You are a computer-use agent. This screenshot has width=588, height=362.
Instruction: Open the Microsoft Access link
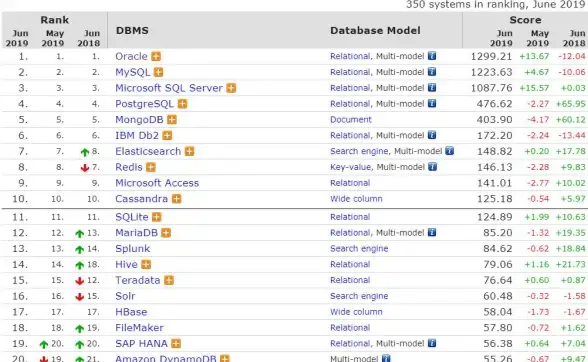(x=157, y=183)
